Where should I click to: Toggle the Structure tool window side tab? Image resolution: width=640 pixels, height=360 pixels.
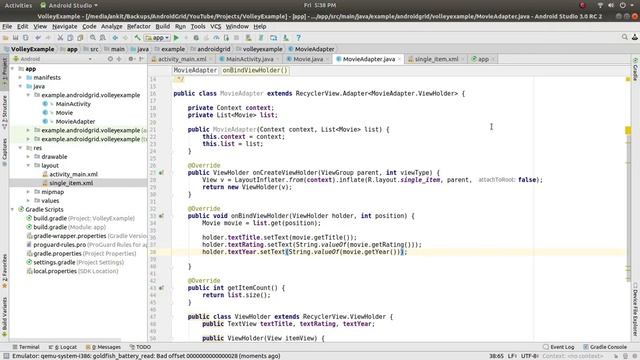(4, 112)
